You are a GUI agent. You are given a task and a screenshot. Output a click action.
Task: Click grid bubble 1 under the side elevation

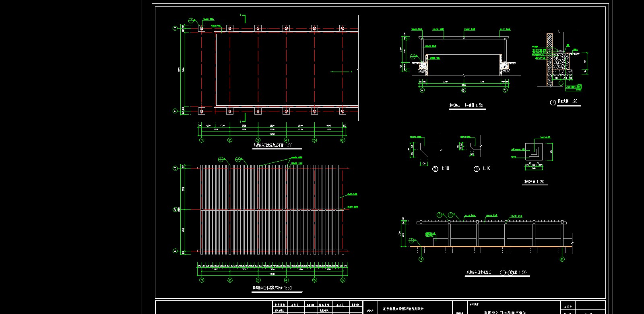pyautogui.click(x=421, y=259)
